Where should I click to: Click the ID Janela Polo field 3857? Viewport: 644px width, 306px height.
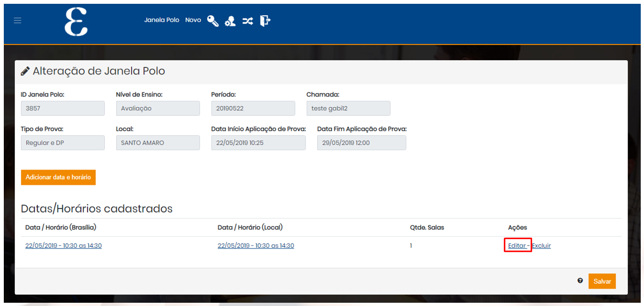click(x=63, y=109)
